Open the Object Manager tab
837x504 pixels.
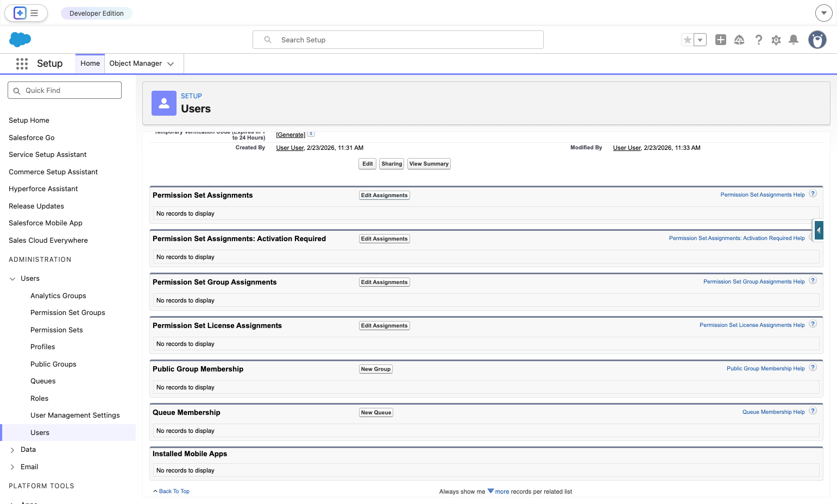click(x=136, y=64)
